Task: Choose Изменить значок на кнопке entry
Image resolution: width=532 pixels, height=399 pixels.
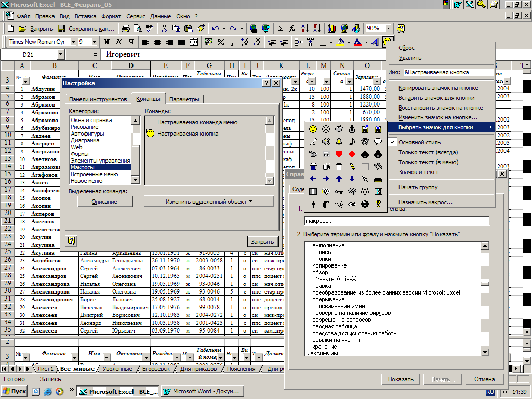Action: tap(437, 117)
